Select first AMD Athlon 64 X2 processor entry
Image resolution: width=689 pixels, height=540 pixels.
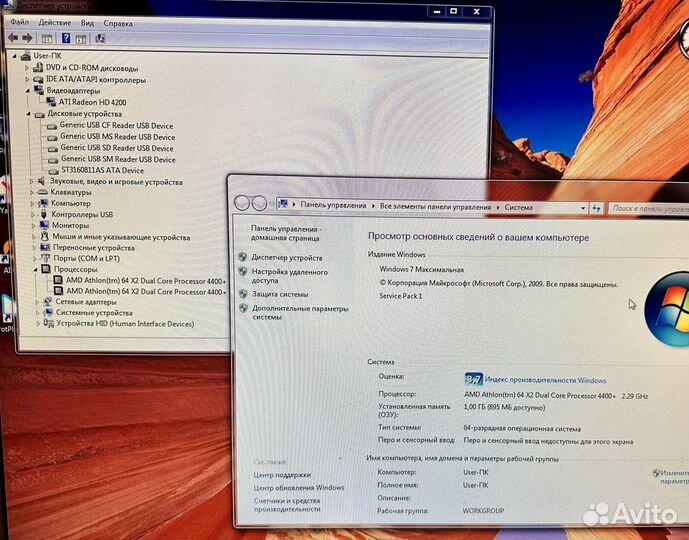(x=146, y=281)
